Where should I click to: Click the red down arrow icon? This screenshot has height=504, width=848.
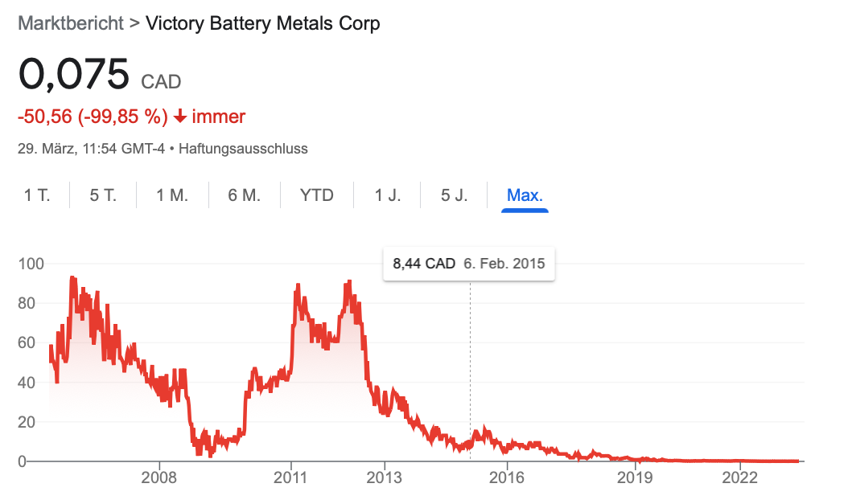180,117
